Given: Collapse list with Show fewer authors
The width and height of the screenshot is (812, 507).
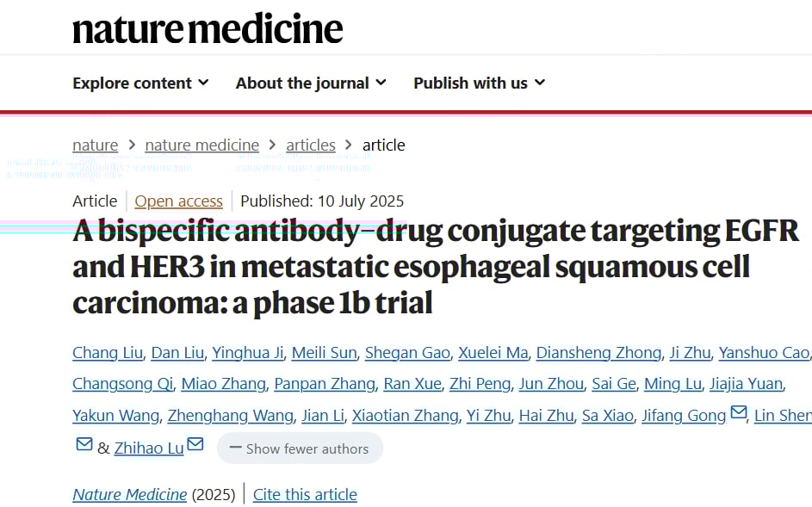Looking at the screenshot, I should click(x=300, y=448).
